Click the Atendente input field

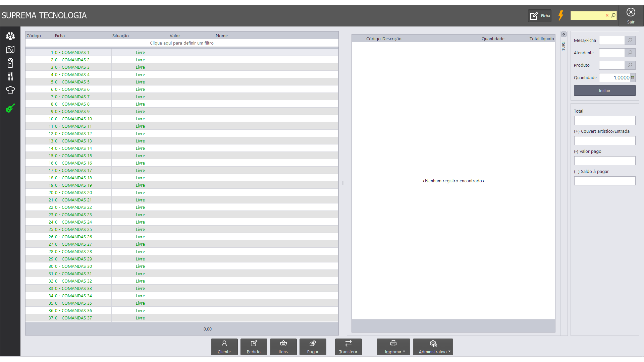click(x=612, y=53)
